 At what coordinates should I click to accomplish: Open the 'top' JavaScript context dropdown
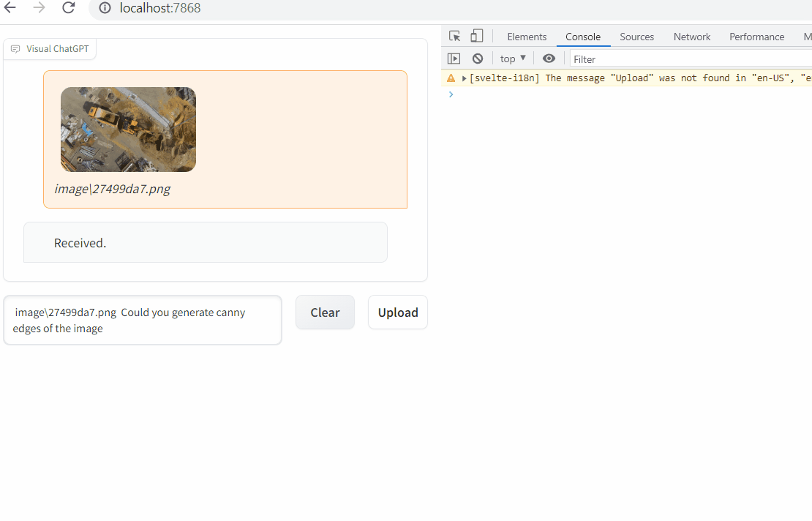[512, 58]
